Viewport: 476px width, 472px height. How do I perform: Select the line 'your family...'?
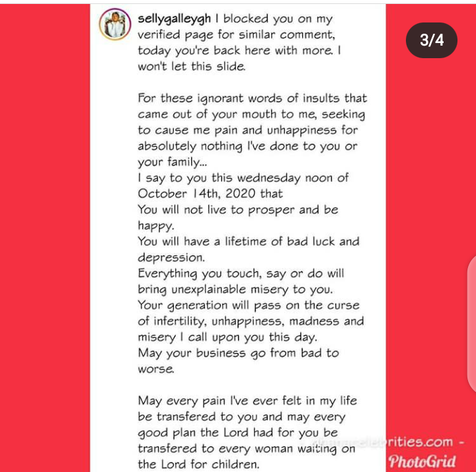(173, 162)
